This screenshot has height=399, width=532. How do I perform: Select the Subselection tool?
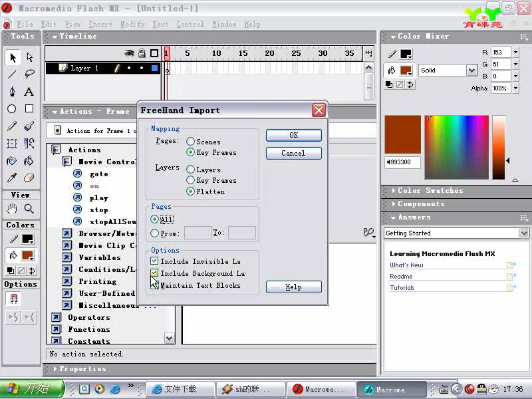[x=29, y=57]
